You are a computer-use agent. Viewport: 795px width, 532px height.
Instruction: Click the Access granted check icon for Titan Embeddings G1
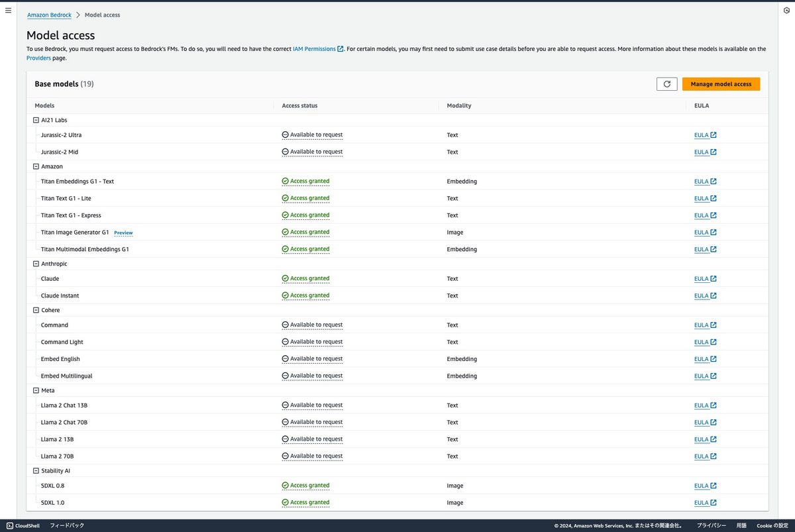click(285, 181)
